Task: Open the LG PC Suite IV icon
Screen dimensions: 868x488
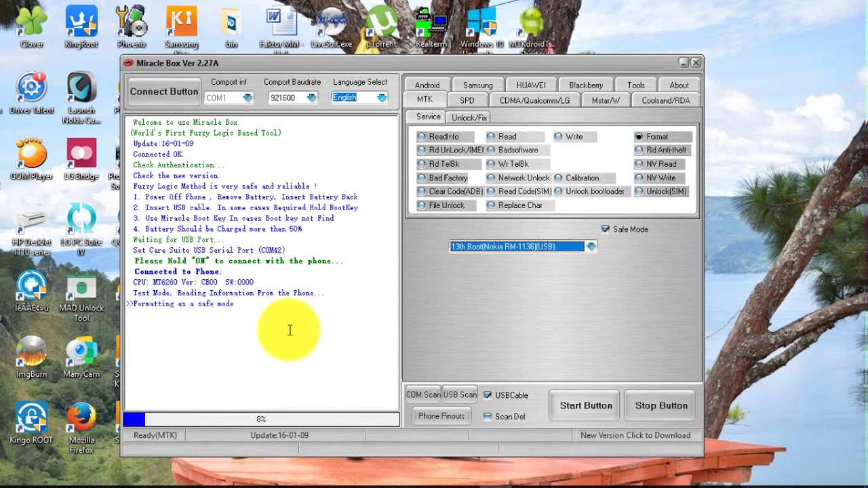Action: [81, 230]
